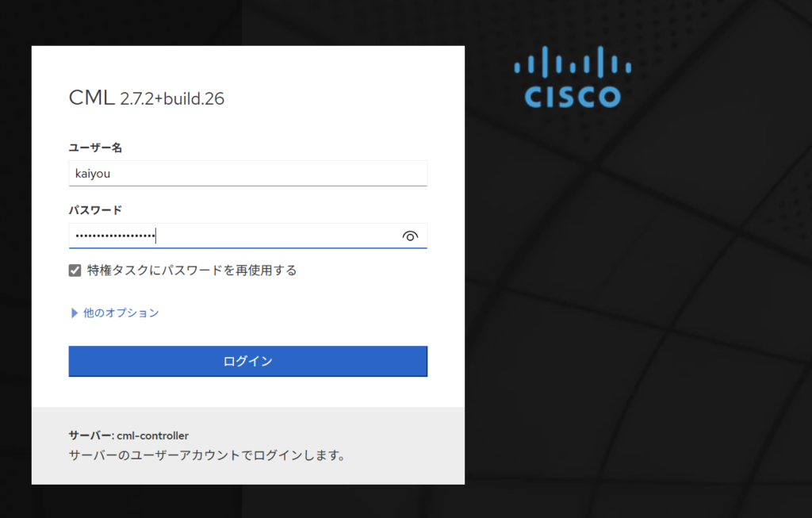This screenshot has width=812, height=518.
Task: Click the CML title heading
Action: tap(92, 98)
